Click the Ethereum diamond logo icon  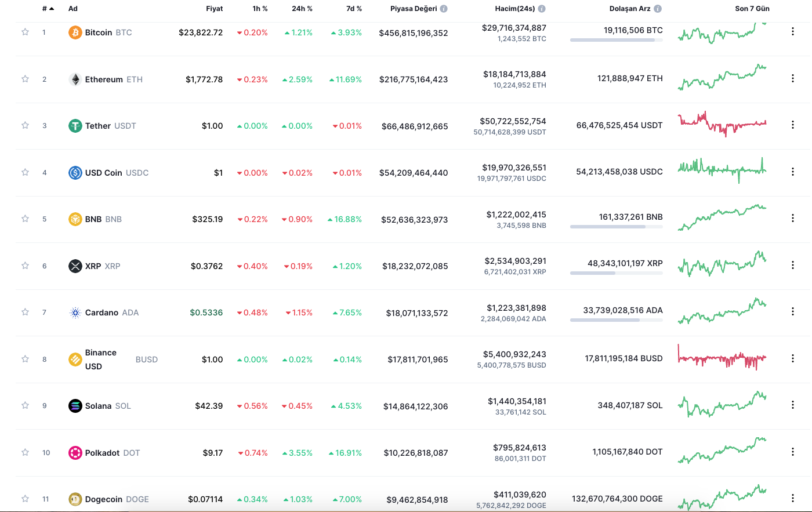(x=75, y=79)
